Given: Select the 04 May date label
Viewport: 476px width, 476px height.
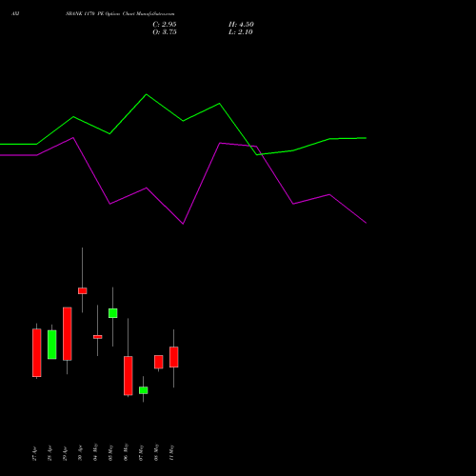Looking at the screenshot, I should point(95,452).
